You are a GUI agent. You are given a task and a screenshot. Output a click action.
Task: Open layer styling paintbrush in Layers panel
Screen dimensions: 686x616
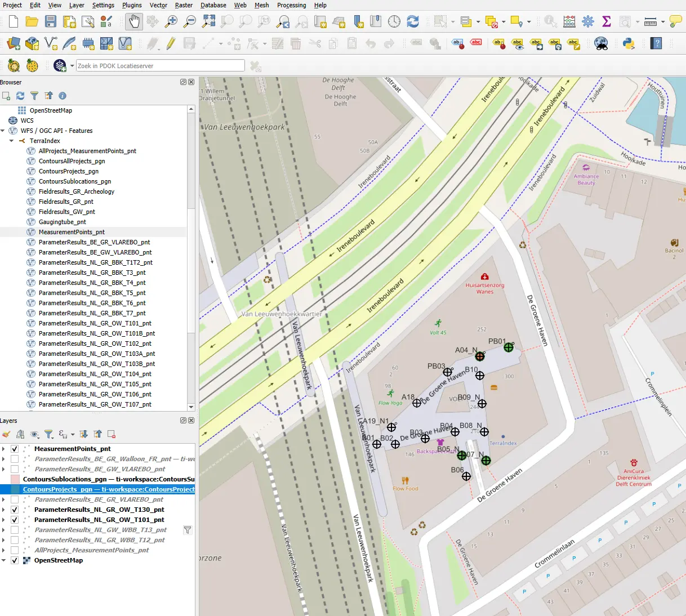coord(6,434)
